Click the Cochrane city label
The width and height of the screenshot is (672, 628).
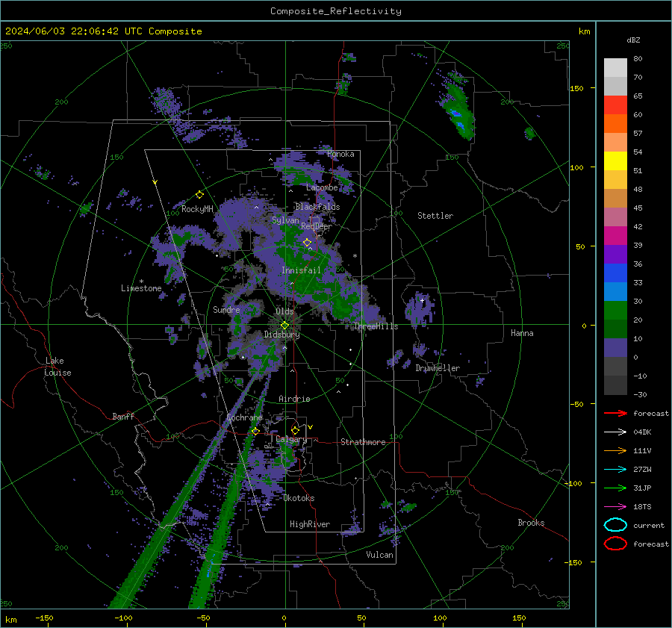(244, 417)
